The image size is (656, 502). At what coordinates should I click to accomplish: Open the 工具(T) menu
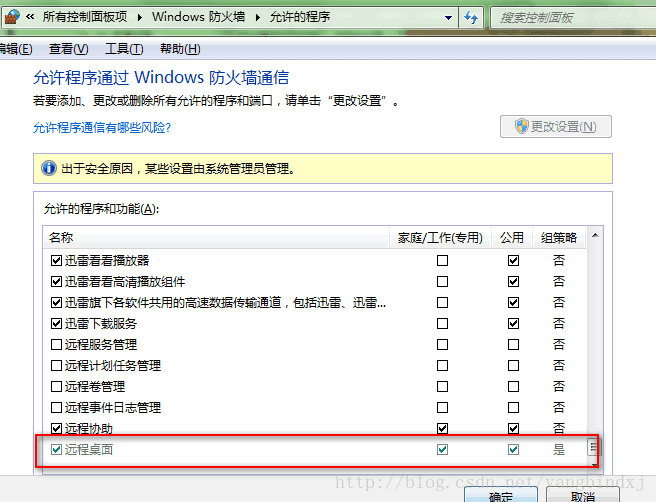124,49
